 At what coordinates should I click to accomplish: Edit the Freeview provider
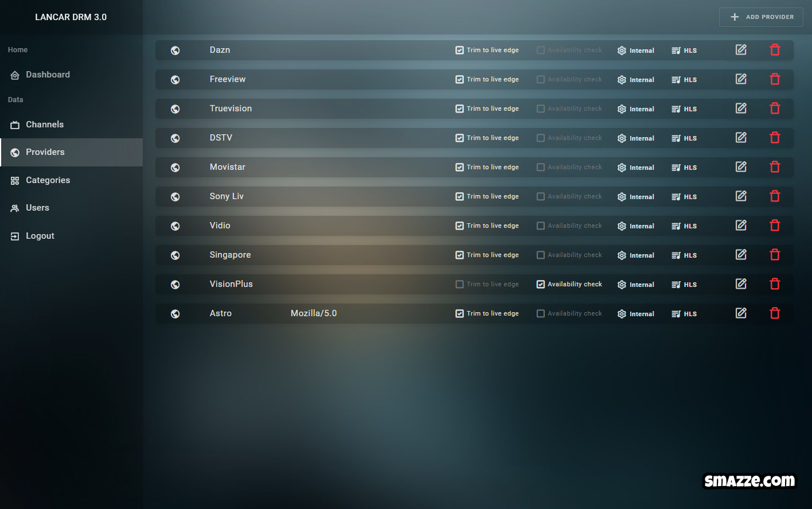[x=741, y=79]
